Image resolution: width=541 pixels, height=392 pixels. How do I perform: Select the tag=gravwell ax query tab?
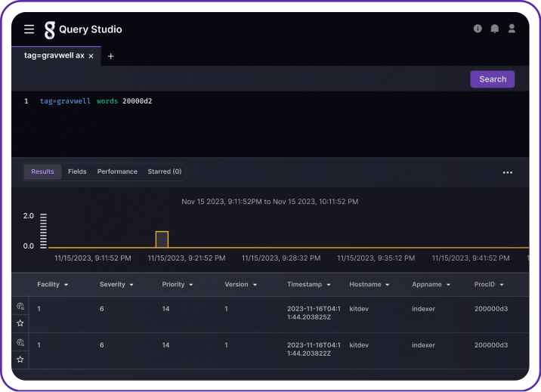[x=54, y=55]
